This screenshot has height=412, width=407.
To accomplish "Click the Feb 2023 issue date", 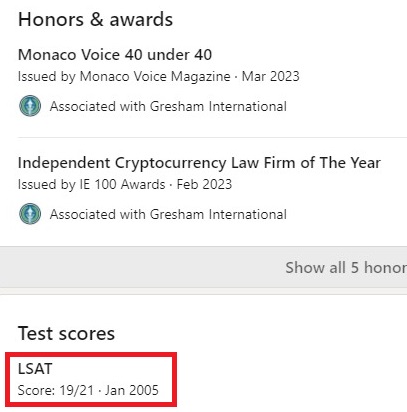I will (204, 184).
